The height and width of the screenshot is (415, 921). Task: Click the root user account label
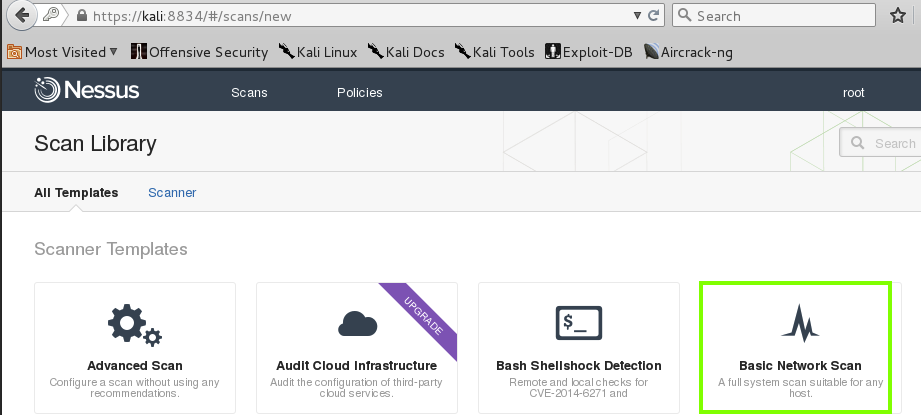(x=853, y=92)
